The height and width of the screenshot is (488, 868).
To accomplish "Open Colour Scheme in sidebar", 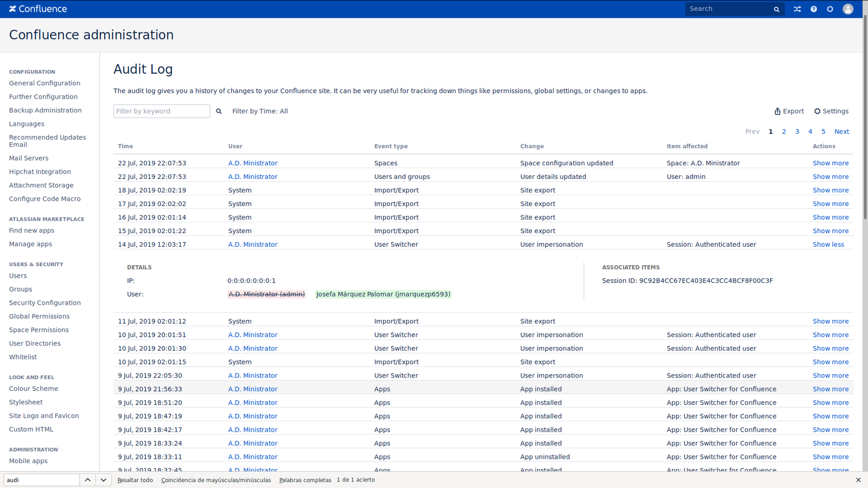I will 34,389.
